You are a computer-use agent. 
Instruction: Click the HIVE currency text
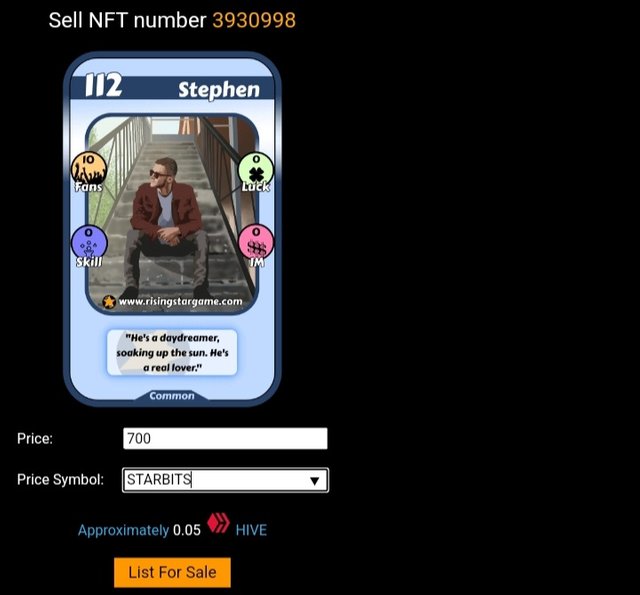[251, 530]
